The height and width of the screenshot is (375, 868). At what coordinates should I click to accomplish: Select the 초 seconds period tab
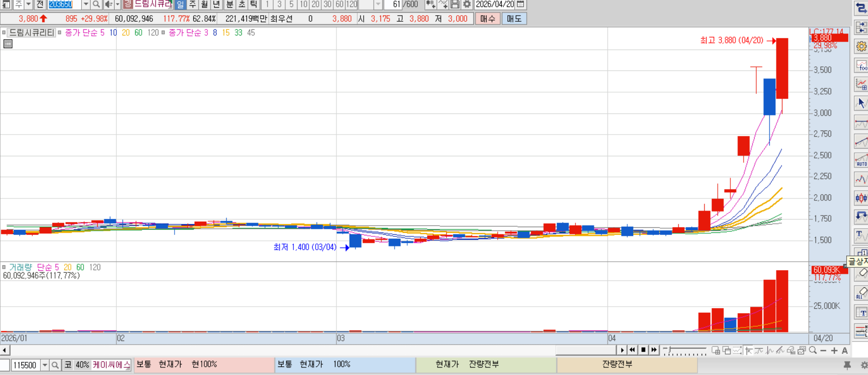[x=242, y=5]
